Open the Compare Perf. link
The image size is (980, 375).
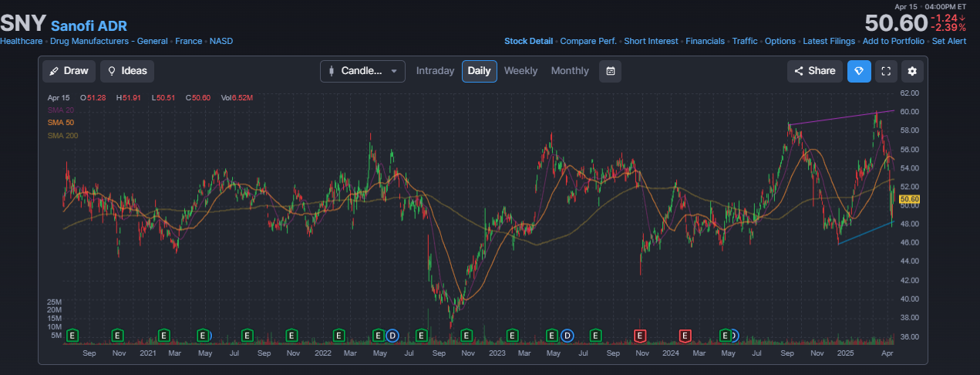(588, 41)
